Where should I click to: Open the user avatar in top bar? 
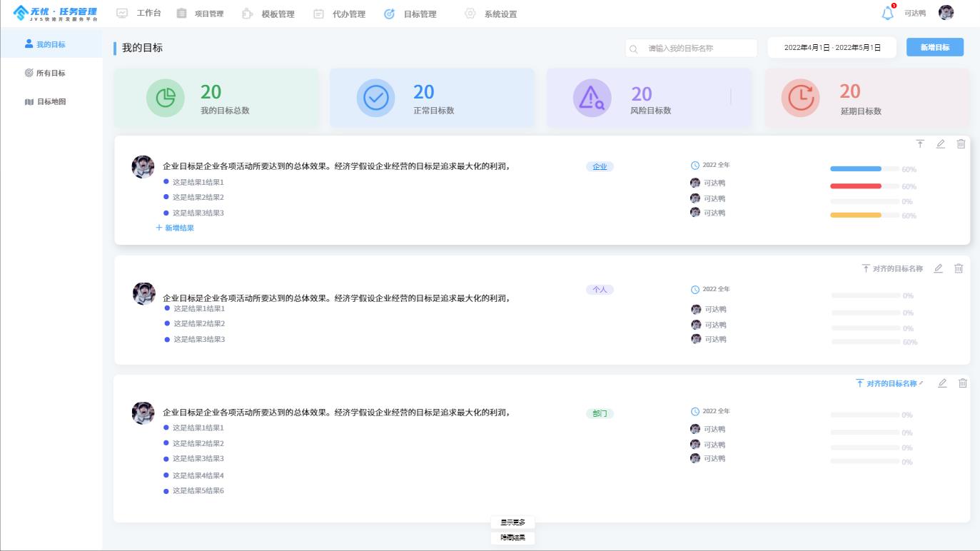pyautogui.click(x=946, y=12)
